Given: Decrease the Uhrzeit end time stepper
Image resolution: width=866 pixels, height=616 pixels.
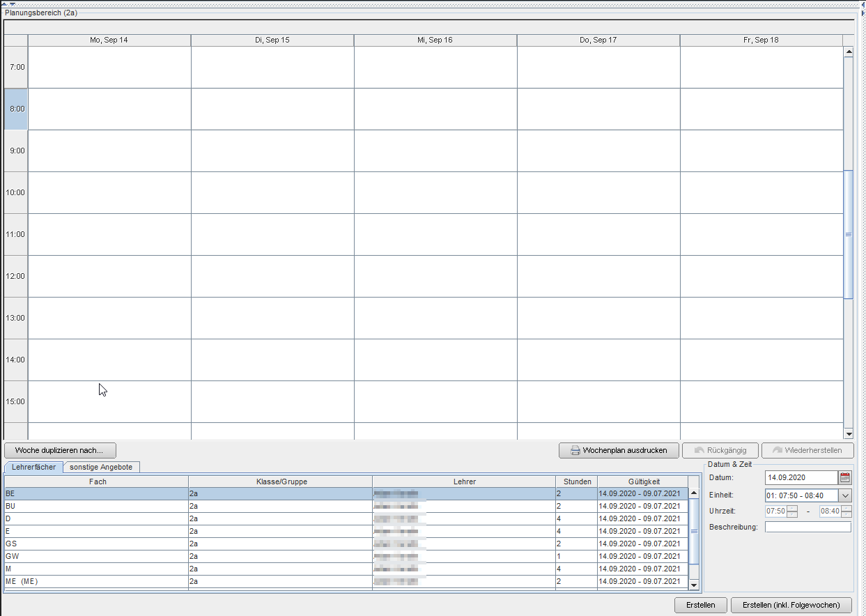Looking at the screenshot, I should 846,514.
